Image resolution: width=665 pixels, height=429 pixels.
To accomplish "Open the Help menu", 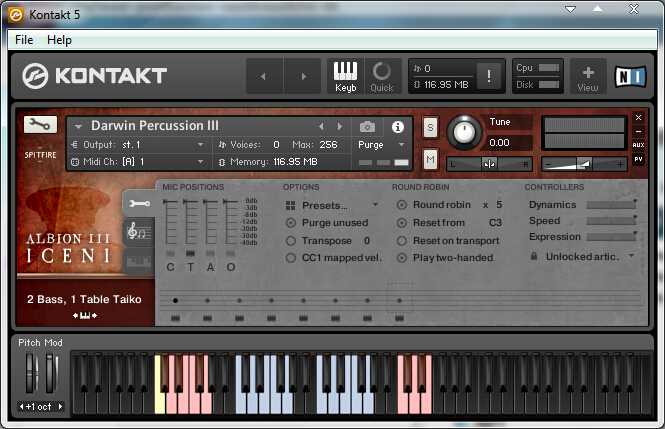I will 59,40.
